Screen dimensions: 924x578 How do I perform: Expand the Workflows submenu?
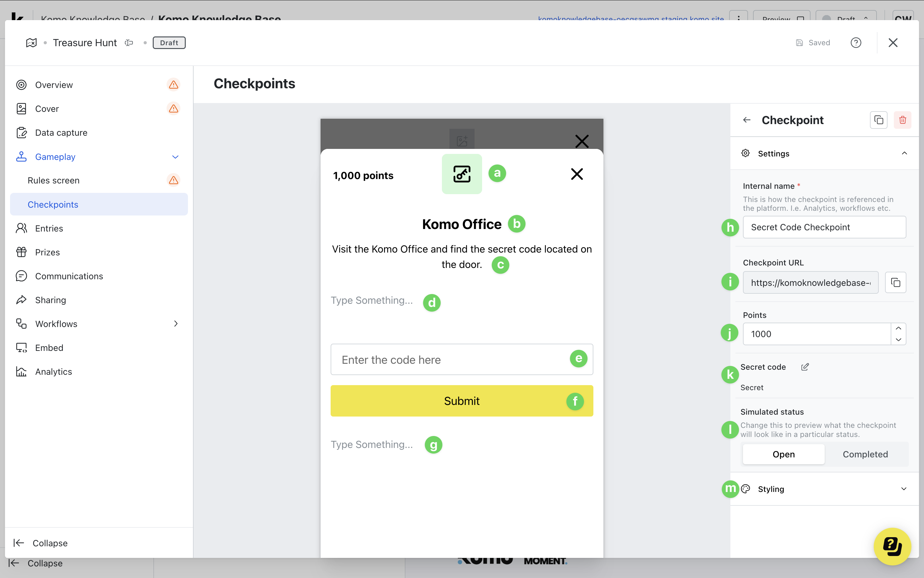176,324
